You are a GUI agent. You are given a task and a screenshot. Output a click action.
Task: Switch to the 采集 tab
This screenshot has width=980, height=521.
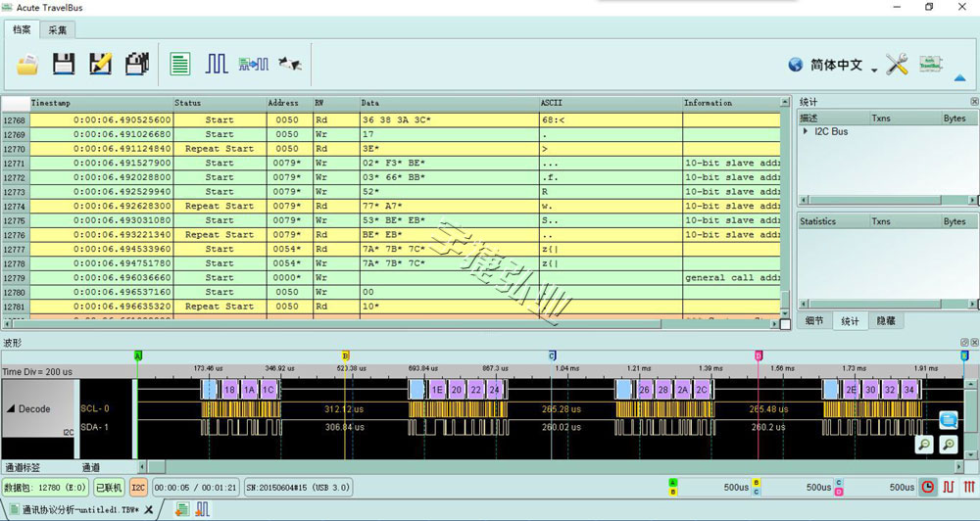coord(58,30)
